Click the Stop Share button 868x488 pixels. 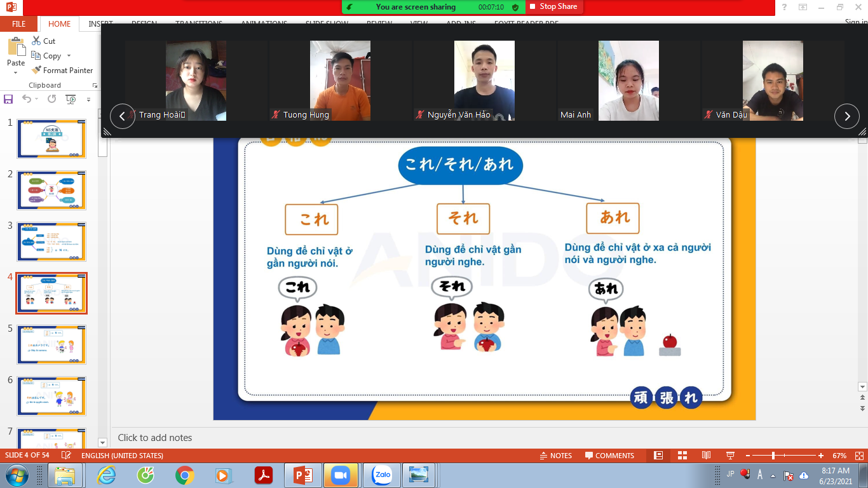(553, 6)
